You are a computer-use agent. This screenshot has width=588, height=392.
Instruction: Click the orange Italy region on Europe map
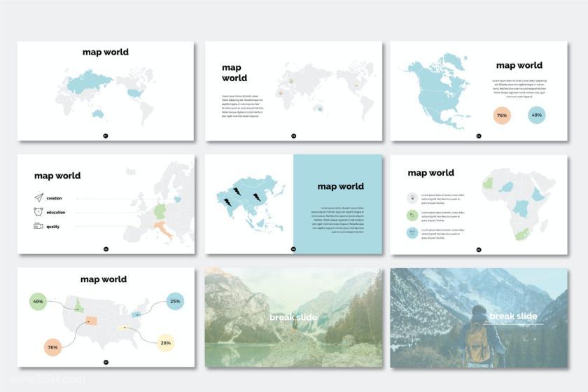164,230
